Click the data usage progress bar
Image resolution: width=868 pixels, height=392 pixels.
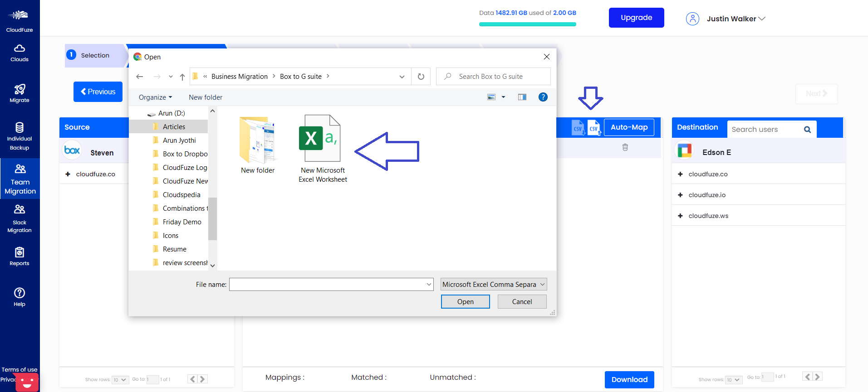click(x=527, y=24)
